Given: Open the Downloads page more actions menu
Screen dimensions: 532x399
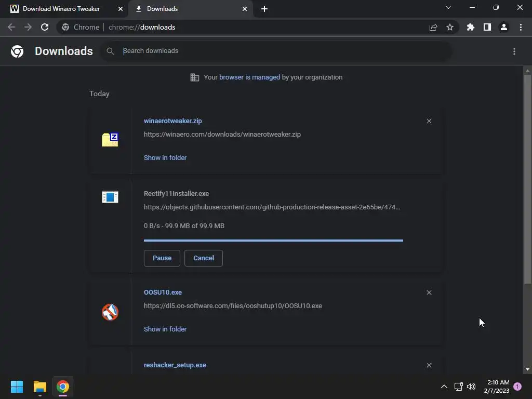Looking at the screenshot, I should tap(514, 51).
